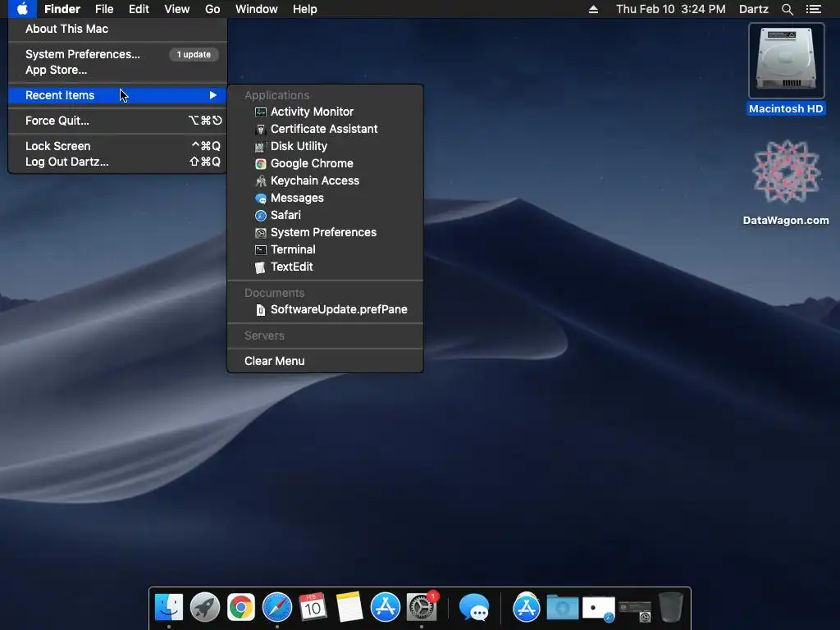Open recent app TextEdit

click(325, 267)
